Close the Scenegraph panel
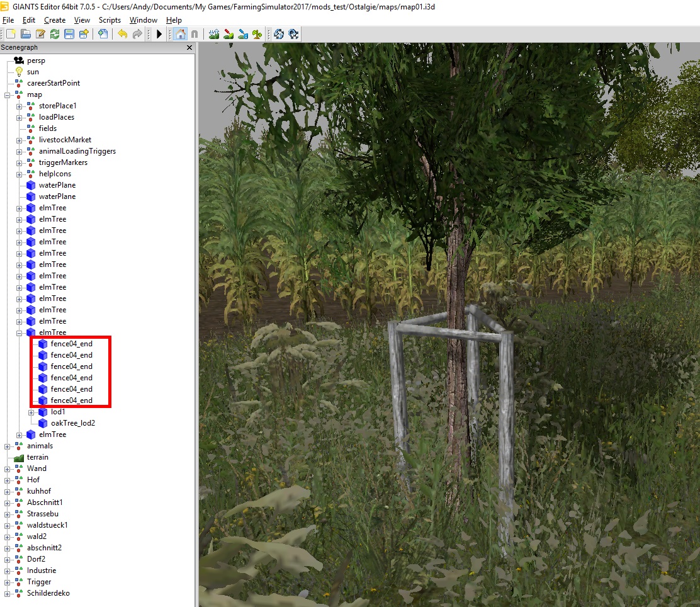Viewport: 700px width, 607px height. point(189,48)
